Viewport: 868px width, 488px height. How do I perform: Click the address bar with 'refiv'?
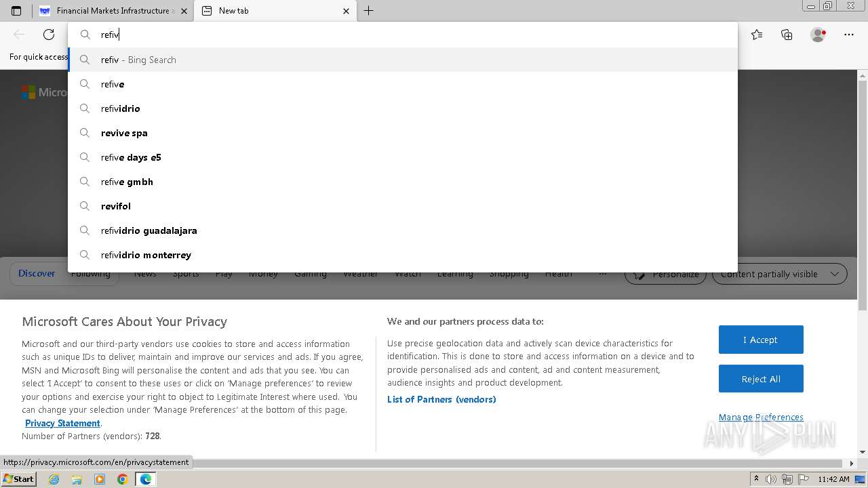[x=403, y=35]
